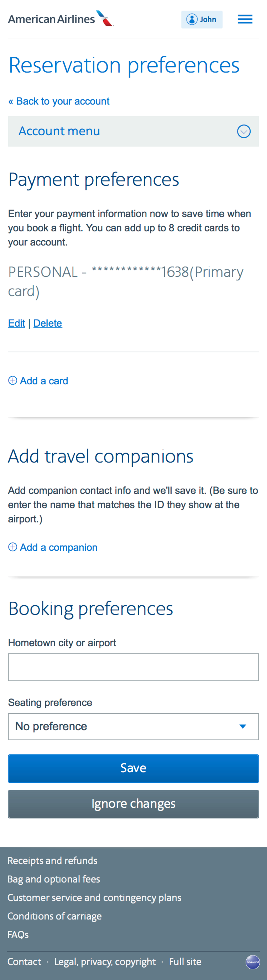Image resolution: width=267 pixels, height=980 pixels.
Task: Click the oneworld alliance logo
Action: 253,962
